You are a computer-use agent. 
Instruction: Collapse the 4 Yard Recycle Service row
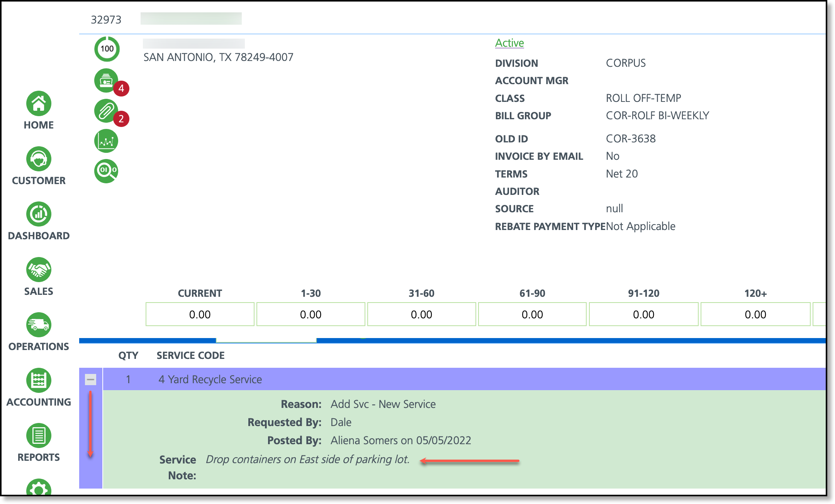[x=90, y=379]
